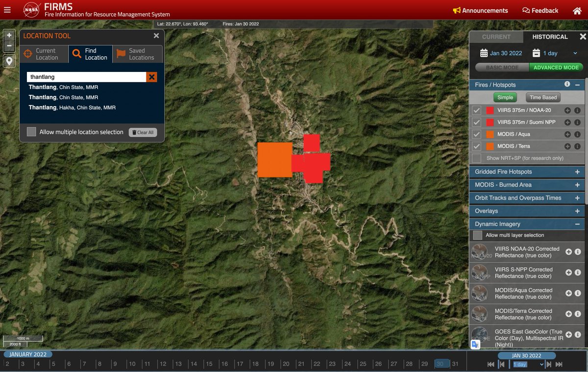Choose first Thantlang, Chin State, MMR result
This screenshot has height=372, width=588.
[x=63, y=87]
